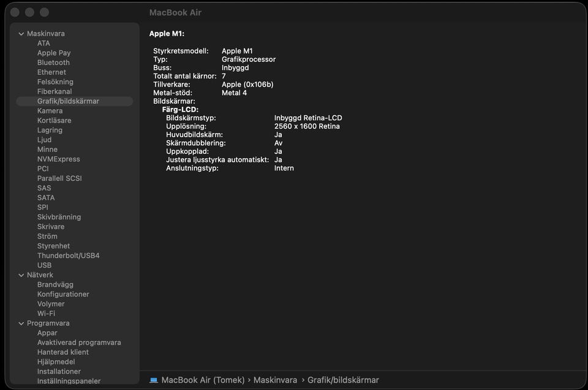Screen dimensions: 588x390
Task: Click Maskinvara in the path bar
Action: click(x=275, y=380)
